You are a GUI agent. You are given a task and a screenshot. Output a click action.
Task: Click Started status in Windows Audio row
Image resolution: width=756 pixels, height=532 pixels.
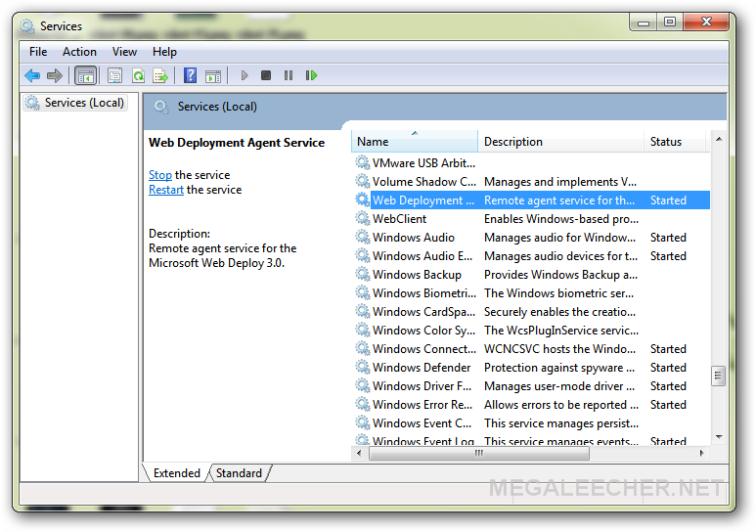(x=668, y=238)
